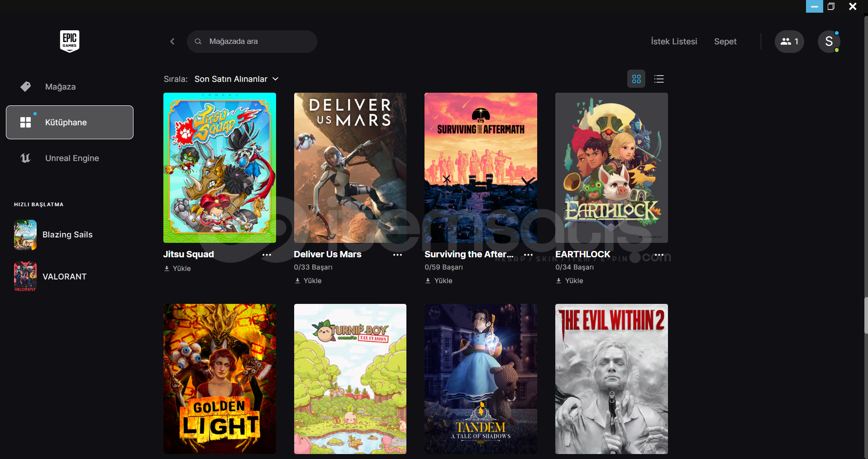Install EARTHLOCK via Yükle
This screenshot has width=868, height=459.
coord(569,281)
